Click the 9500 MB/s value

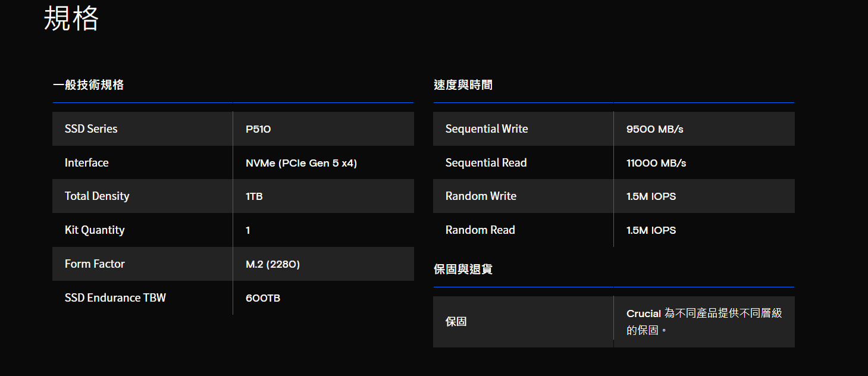pos(654,129)
